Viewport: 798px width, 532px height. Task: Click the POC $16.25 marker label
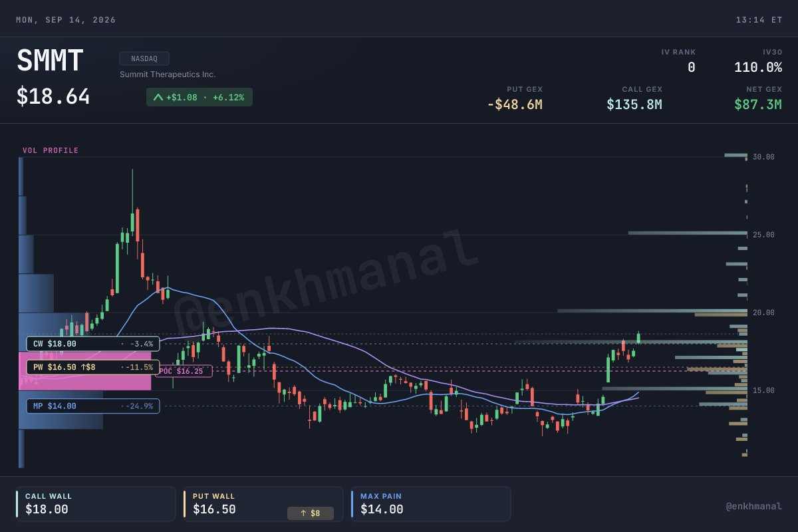pyautogui.click(x=184, y=371)
